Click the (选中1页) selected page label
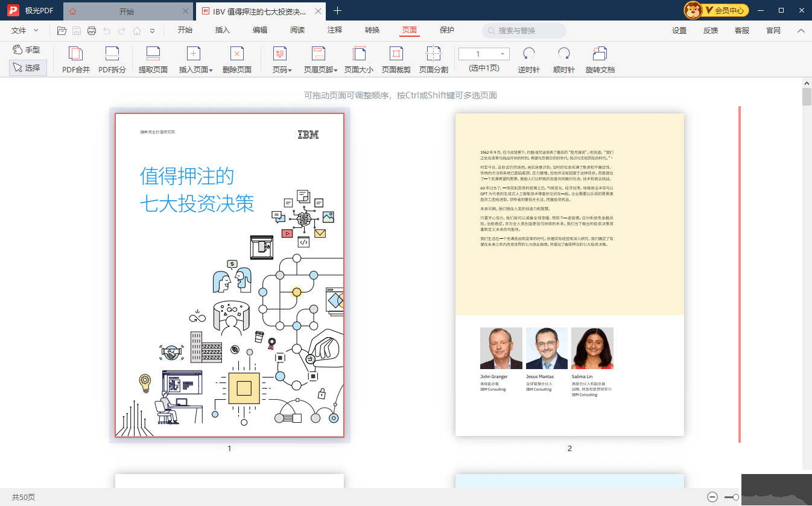The height and width of the screenshot is (506, 812). (484, 69)
